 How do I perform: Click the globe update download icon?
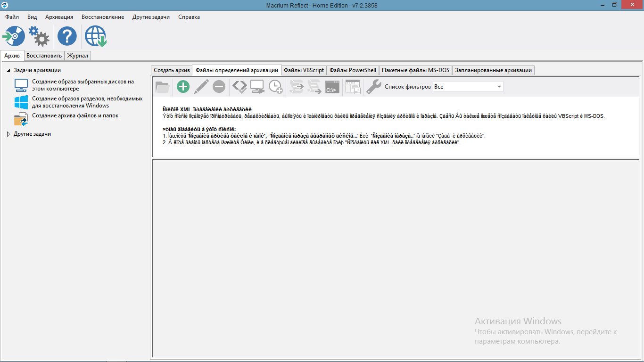tap(95, 36)
